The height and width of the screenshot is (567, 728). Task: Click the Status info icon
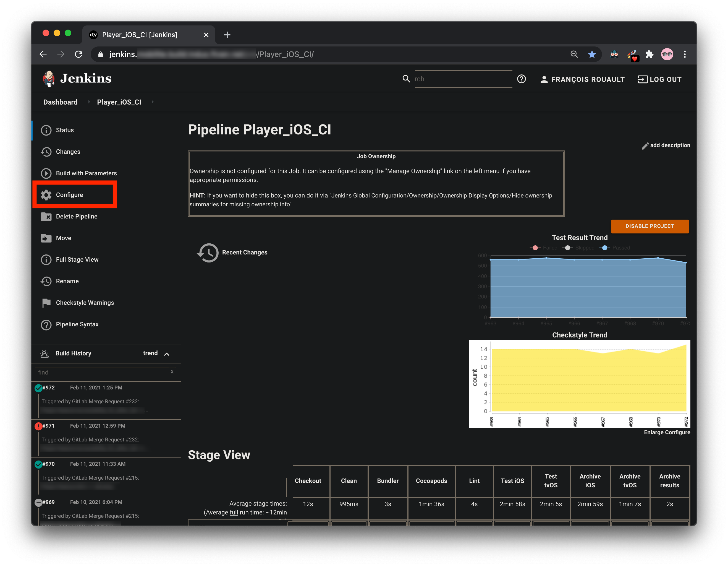pyautogui.click(x=46, y=130)
